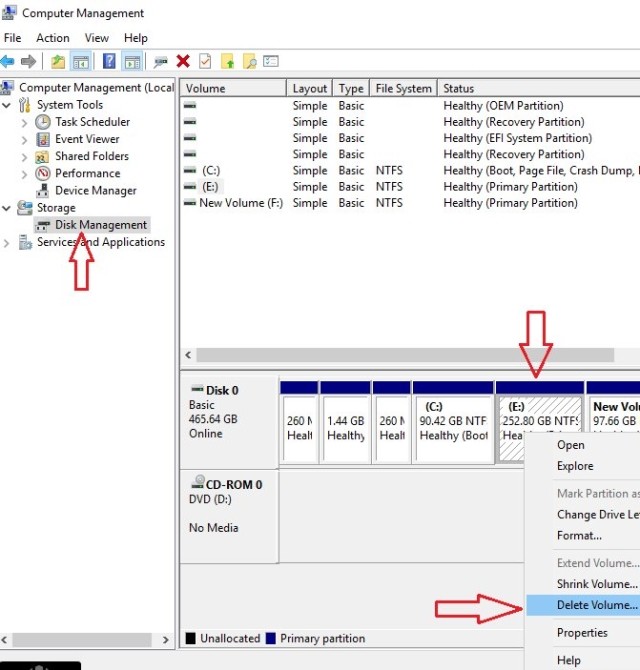Select the 1.44 GB Healthy partition block
The image size is (640, 670).
(345, 422)
